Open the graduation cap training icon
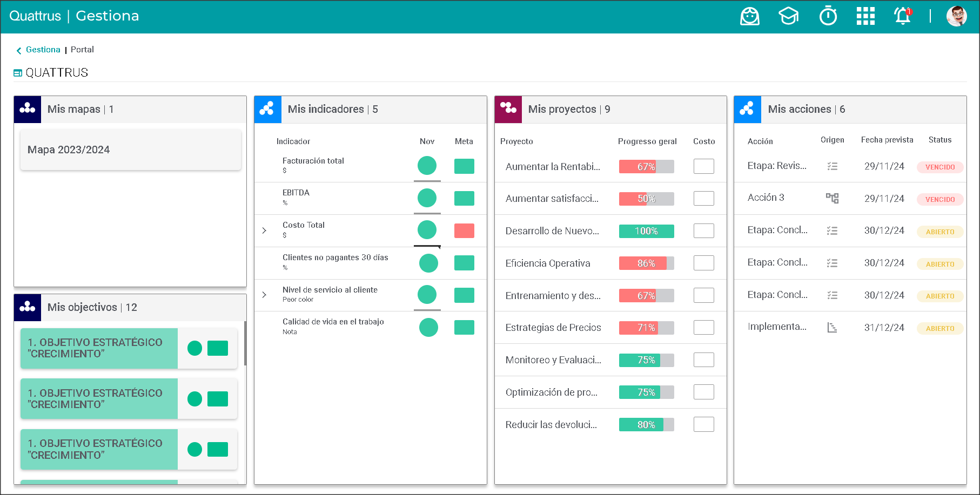The height and width of the screenshot is (495, 980). 788,16
